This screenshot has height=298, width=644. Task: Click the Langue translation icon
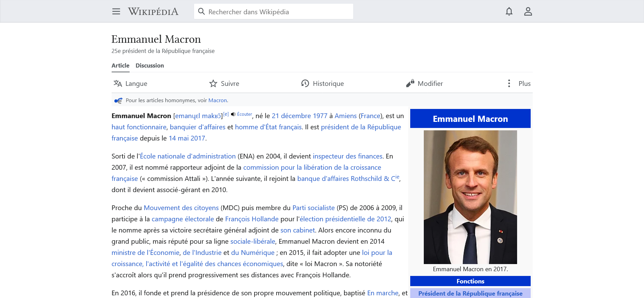[x=118, y=83]
